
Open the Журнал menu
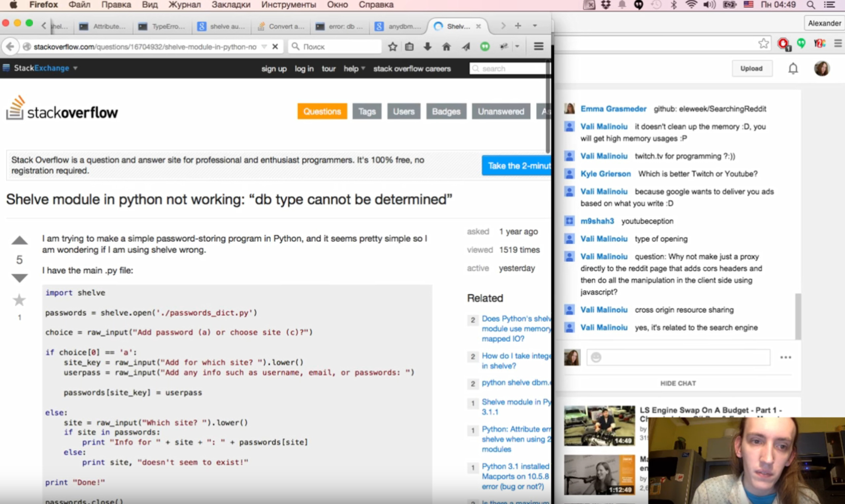pos(185,5)
